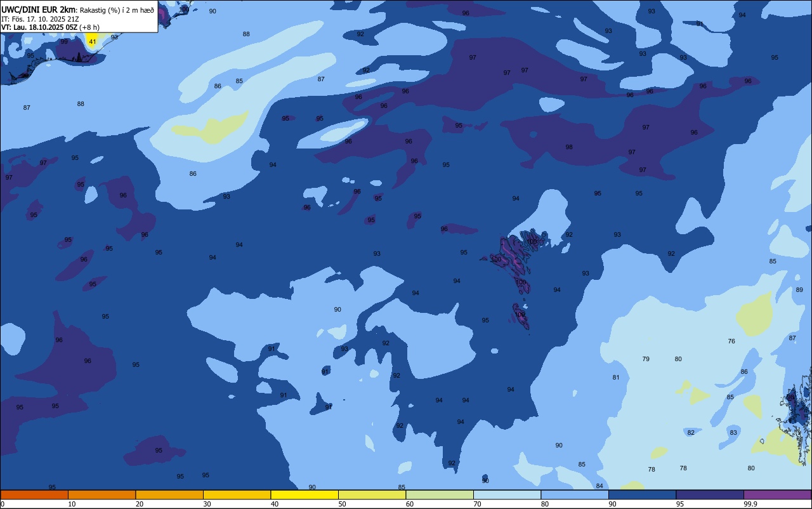Click the '99.9' legend scale label
812x509 pixels.
click(x=751, y=504)
